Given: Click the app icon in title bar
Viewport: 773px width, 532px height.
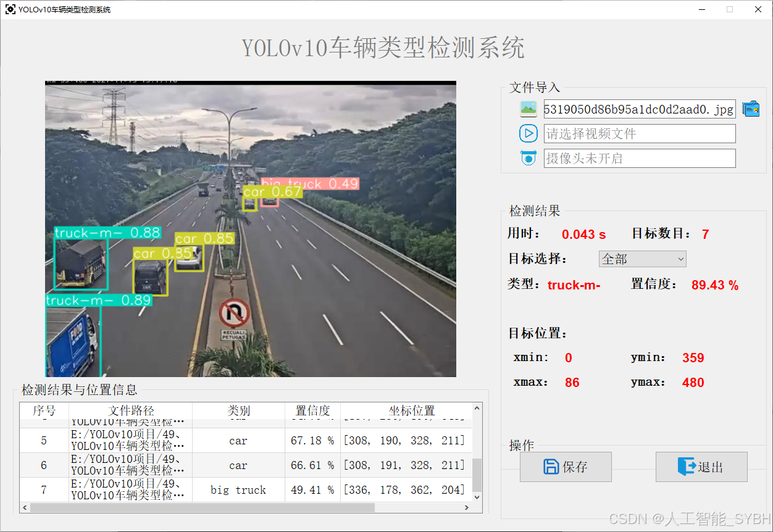Looking at the screenshot, I should [10, 9].
